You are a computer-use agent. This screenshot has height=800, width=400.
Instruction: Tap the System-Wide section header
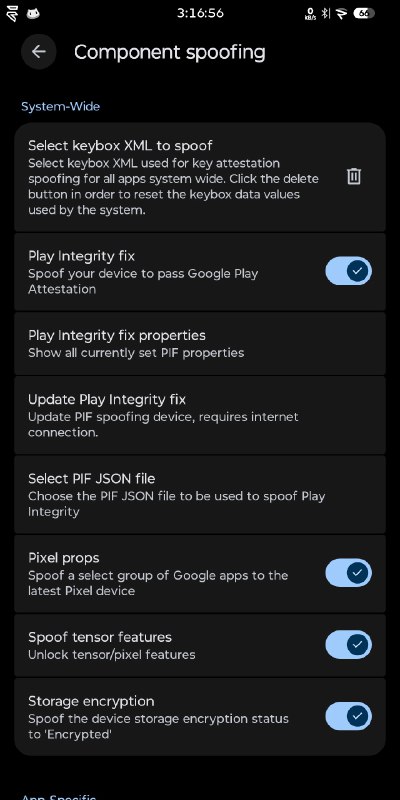[x=60, y=106]
